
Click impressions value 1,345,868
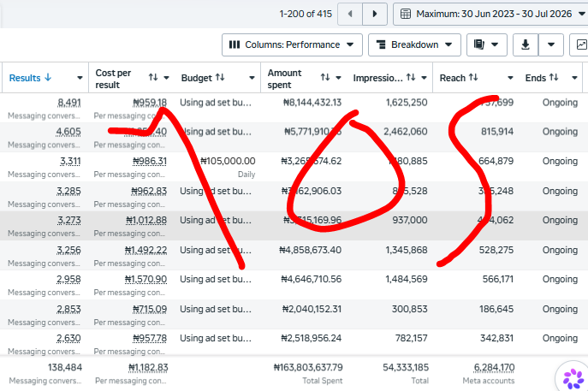[x=407, y=250]
